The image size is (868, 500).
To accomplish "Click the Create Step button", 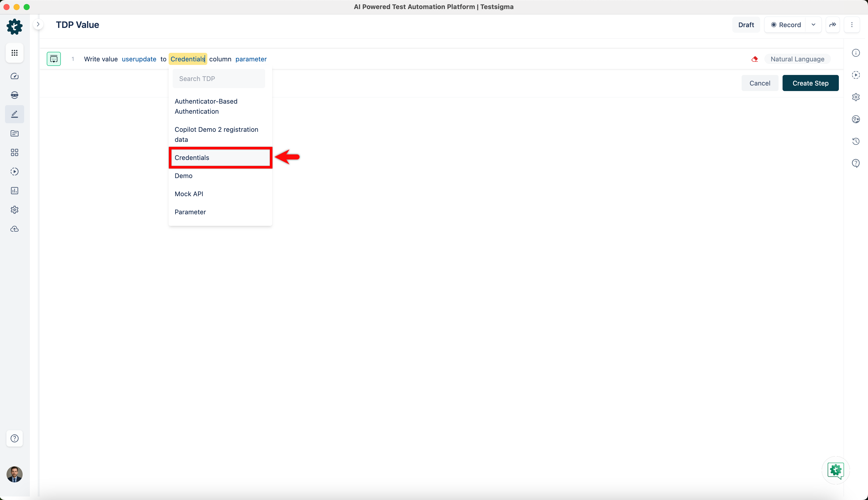I will (810, 83).
